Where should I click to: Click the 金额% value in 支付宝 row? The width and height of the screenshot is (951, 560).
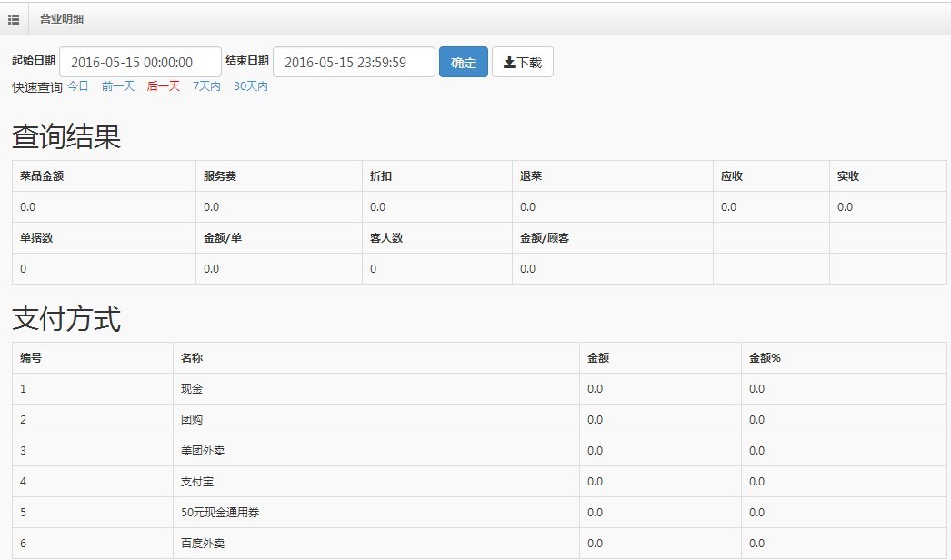click(757, 482)
